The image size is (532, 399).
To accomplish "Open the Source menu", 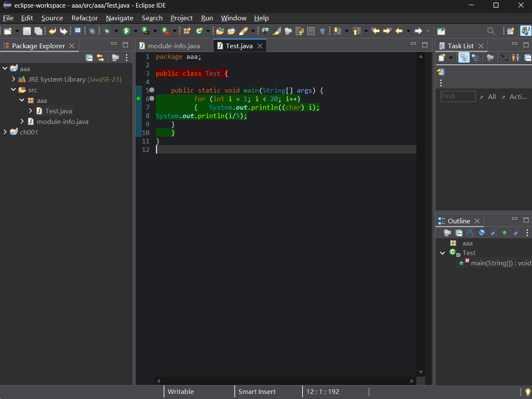I will [x=52, y=18].
